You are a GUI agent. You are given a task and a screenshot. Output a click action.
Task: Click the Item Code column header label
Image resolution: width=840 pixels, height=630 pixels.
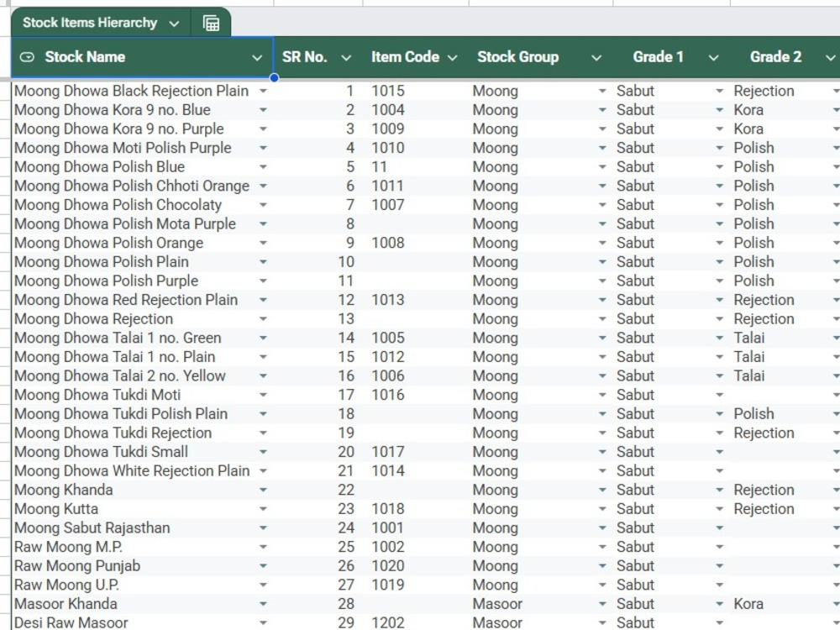coord(405,57)
